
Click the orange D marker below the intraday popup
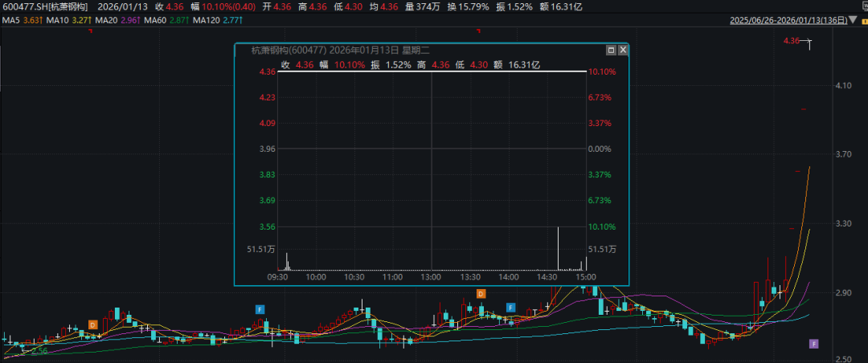[481, 294]
